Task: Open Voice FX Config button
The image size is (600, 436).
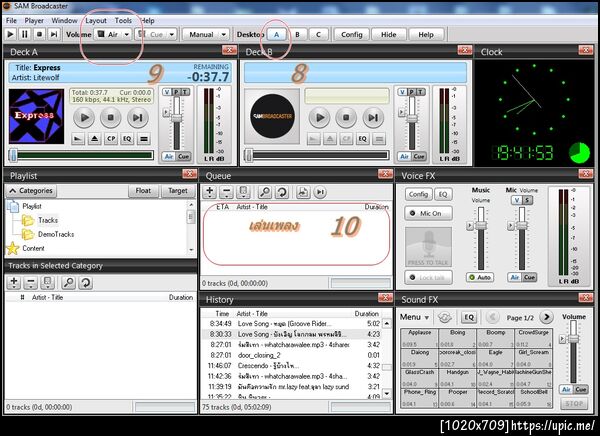Action: click(418, 194)
